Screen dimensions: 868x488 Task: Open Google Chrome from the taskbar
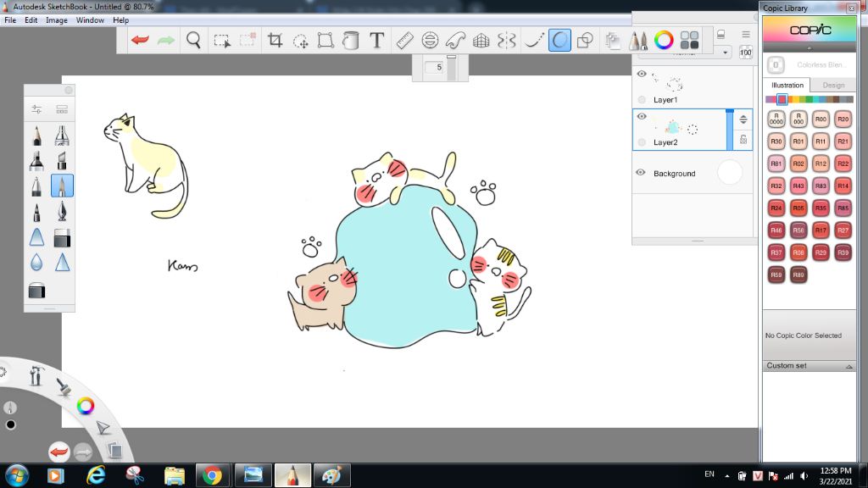click(212, 475)
